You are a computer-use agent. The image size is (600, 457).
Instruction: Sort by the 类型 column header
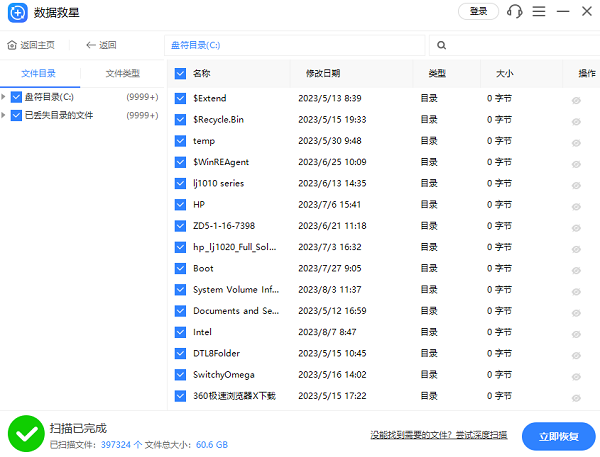coord(437,73)
